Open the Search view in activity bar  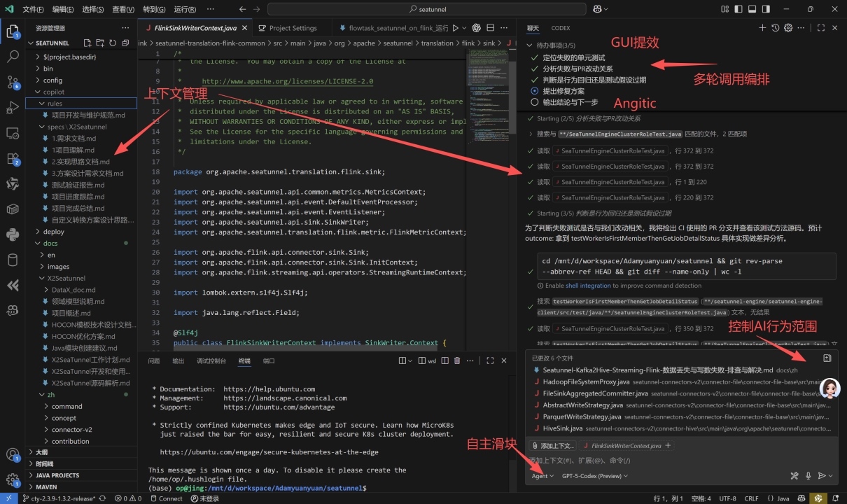[x=12, y=57]
